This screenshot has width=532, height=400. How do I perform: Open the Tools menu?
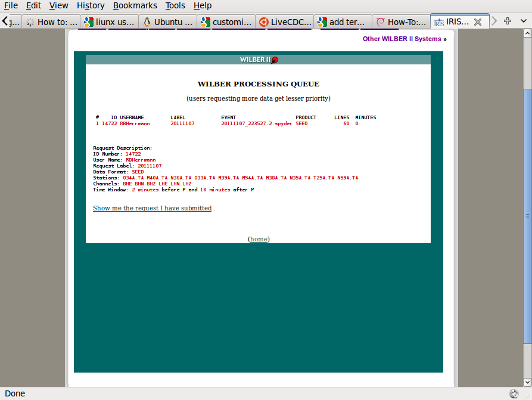click(x=175, y=5)
